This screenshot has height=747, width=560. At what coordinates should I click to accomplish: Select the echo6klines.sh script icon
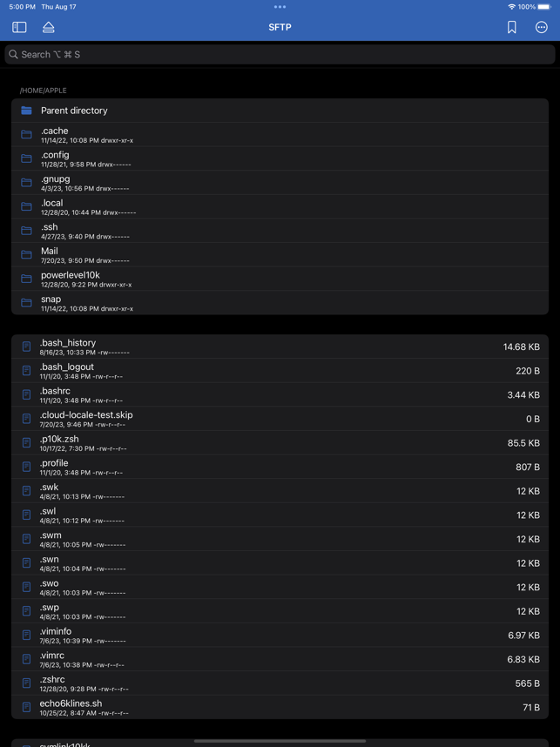27,707
